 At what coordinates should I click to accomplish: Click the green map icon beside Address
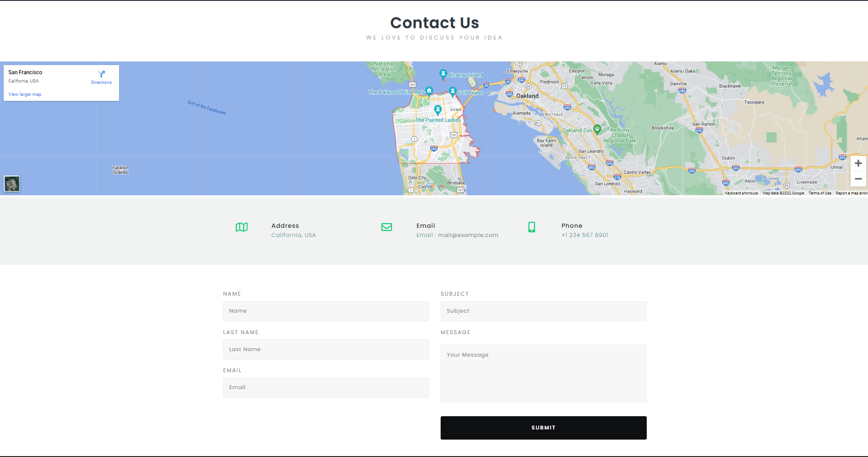[241, 227]
